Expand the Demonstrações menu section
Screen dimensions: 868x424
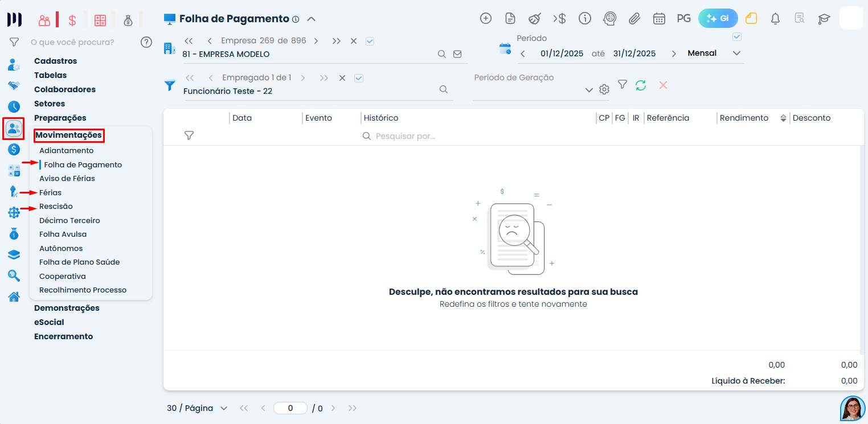[67, 308]
